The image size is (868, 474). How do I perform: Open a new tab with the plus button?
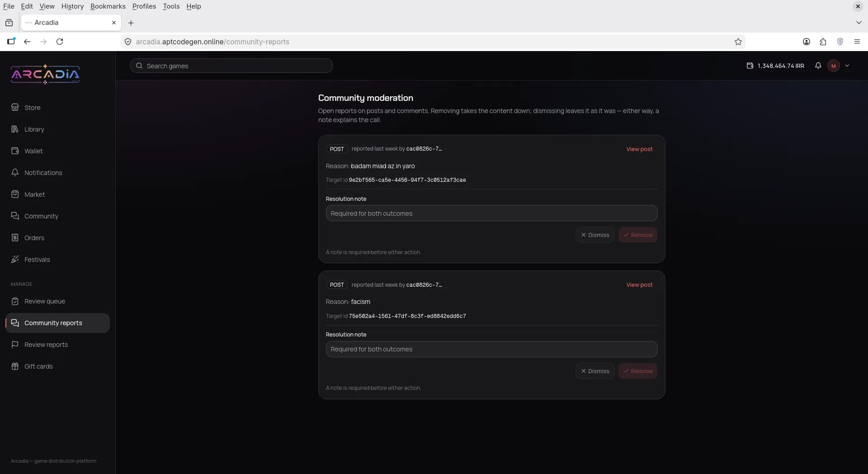[x=131, y=23]
